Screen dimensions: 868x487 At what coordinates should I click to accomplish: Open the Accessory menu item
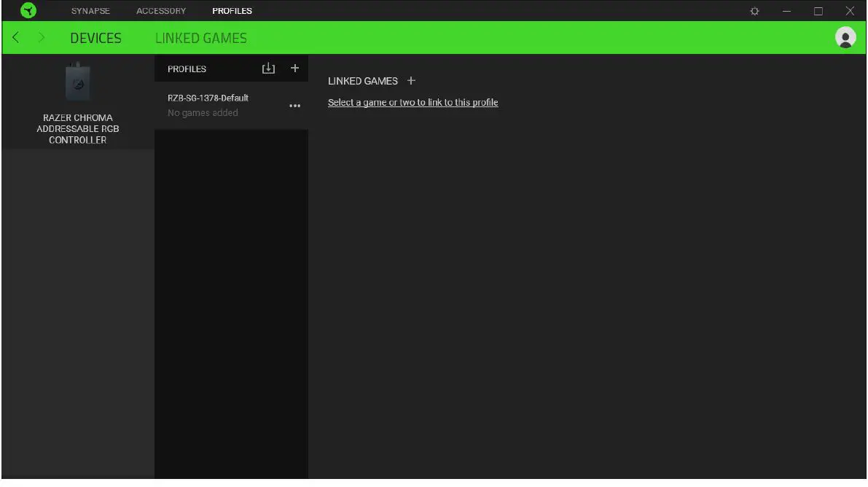[x=160, y=10]
